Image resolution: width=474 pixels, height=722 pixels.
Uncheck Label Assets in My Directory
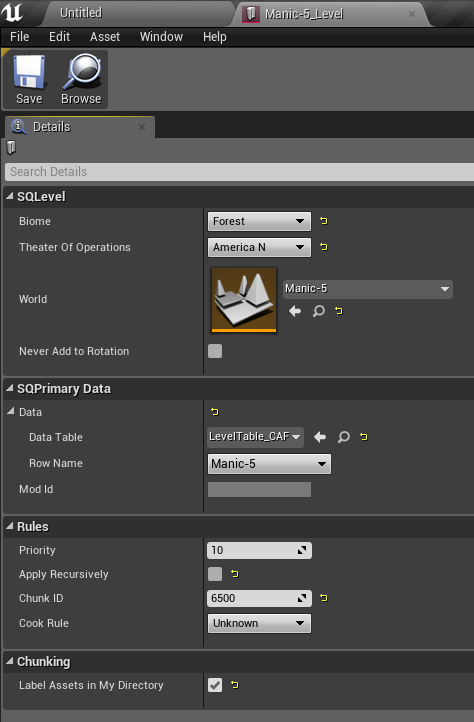pyautogui.click(x=215, y=685)
